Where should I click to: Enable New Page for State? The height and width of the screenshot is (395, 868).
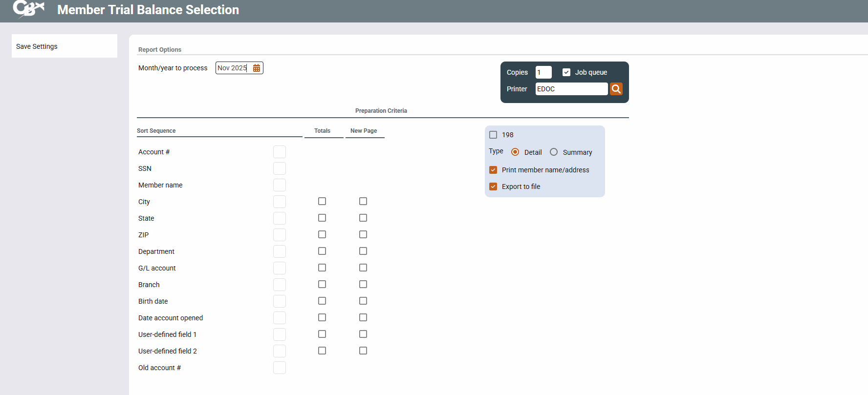pyautogui.click(x=363, y=218)
